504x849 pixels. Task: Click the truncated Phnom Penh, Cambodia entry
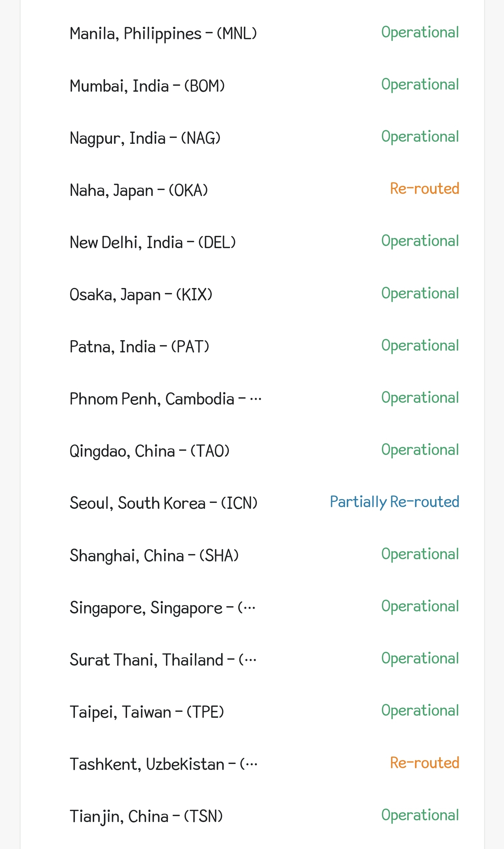[165, 399]
